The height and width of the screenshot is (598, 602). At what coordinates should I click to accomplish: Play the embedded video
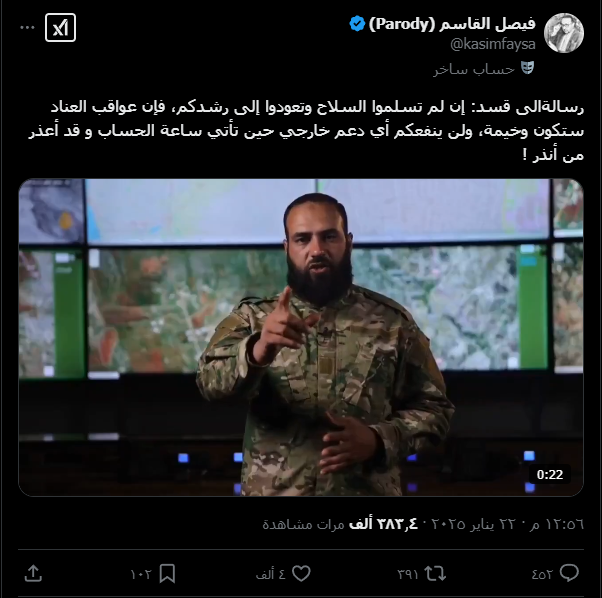click(301, 338)
